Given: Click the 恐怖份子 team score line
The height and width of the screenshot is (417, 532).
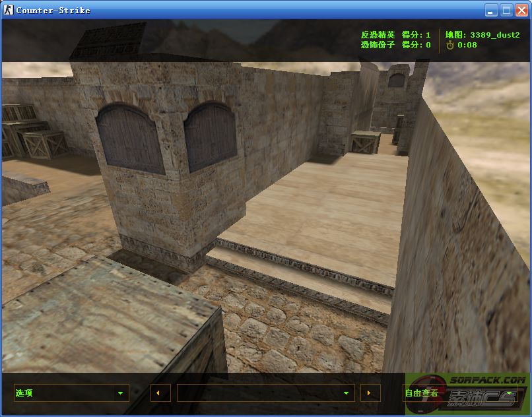Looking at the screenshot, I should pyautogui.click(x=395, y=45).
